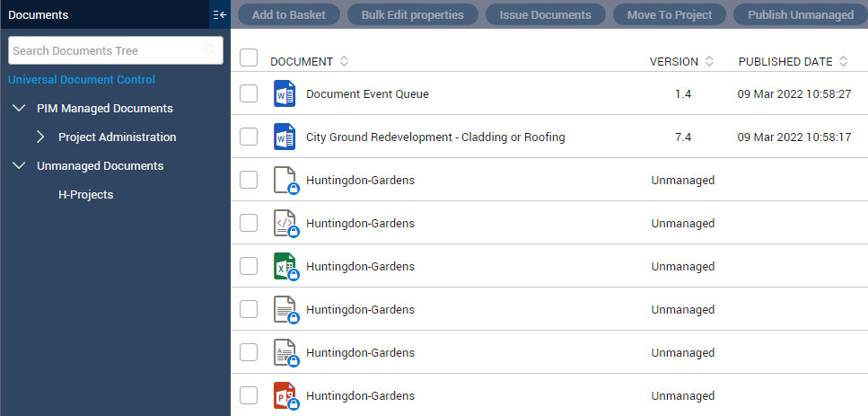Open Word icon for Document Event Queue

pyautogui.click(x=285, y=93)
